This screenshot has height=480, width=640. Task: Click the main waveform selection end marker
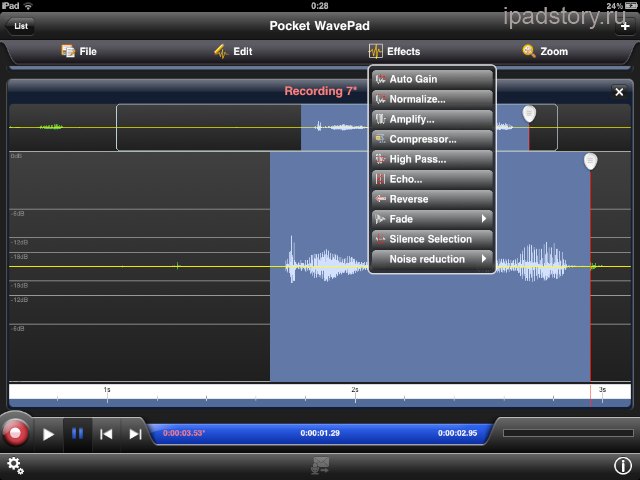pos(590,161)
